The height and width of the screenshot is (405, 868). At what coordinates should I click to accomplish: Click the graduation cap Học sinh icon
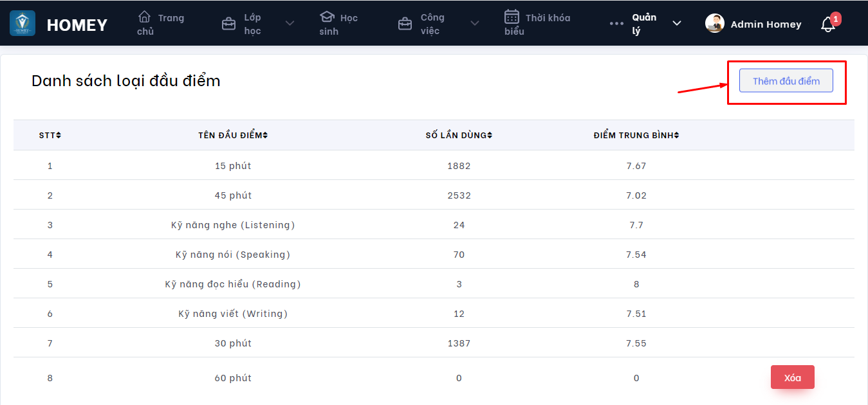(327, 17)
